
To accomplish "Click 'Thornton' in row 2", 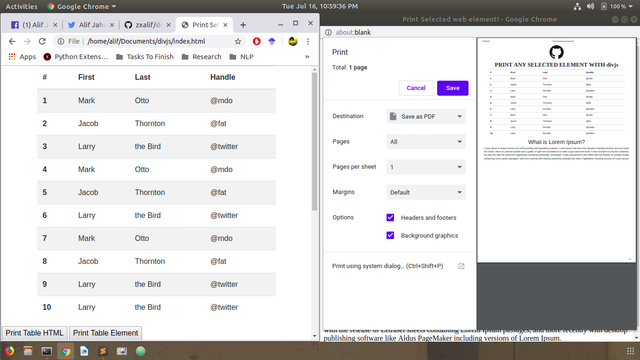I will tap(150, 124).
